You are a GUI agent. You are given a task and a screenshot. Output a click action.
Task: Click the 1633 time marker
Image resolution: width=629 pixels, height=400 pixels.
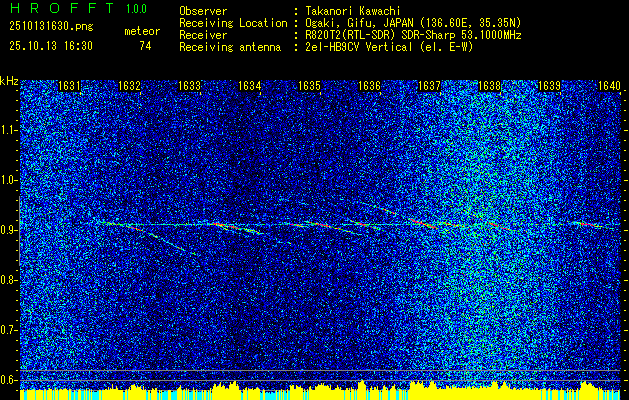[x=189, y=86]
